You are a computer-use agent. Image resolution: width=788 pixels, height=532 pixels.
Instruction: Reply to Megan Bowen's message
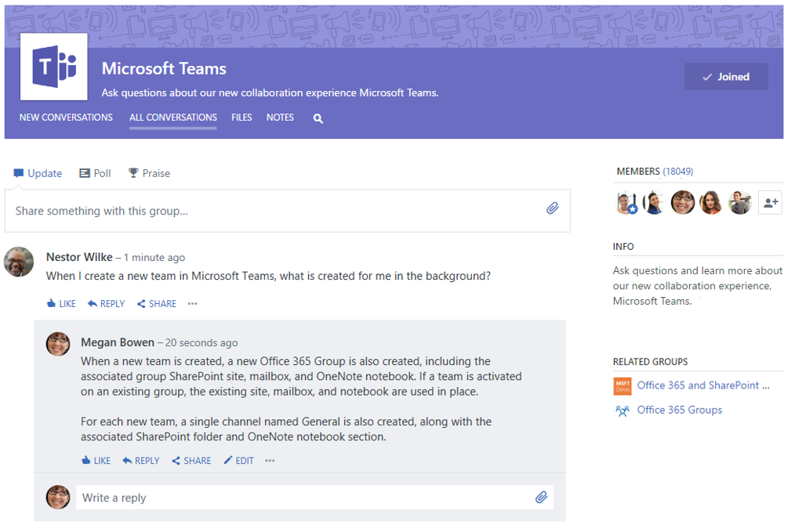click(140, 460)
